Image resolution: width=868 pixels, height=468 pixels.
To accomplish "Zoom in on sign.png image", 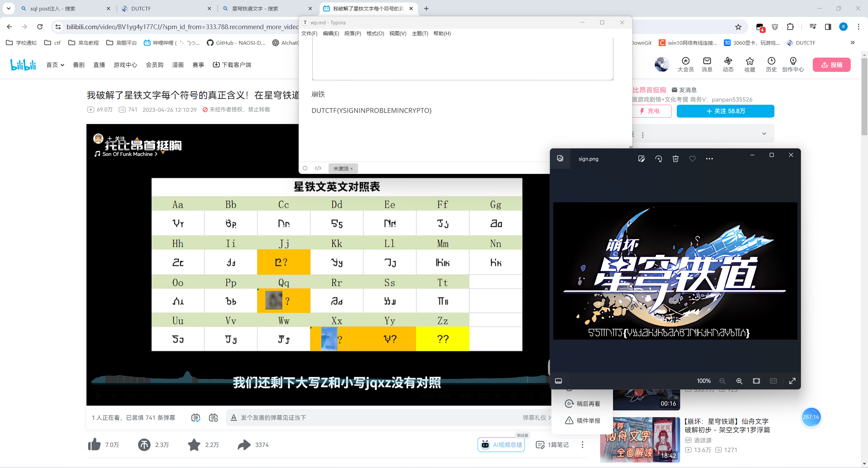I will coord(739,381).
